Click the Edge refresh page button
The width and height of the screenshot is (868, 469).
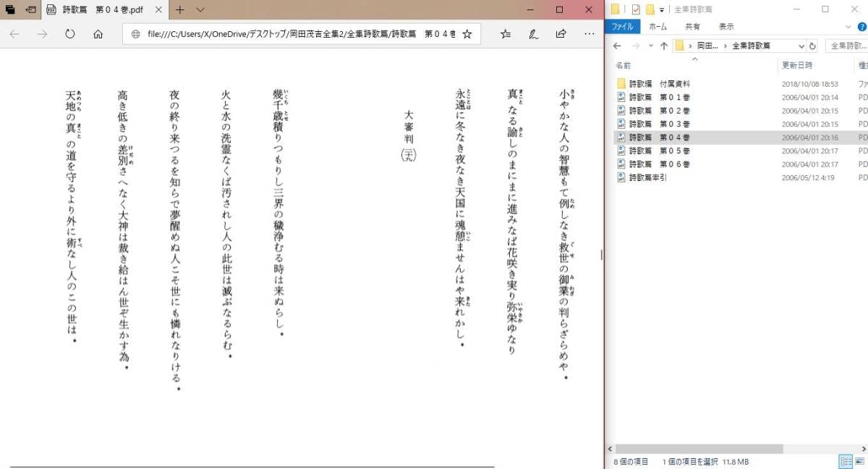pos(70,34)
